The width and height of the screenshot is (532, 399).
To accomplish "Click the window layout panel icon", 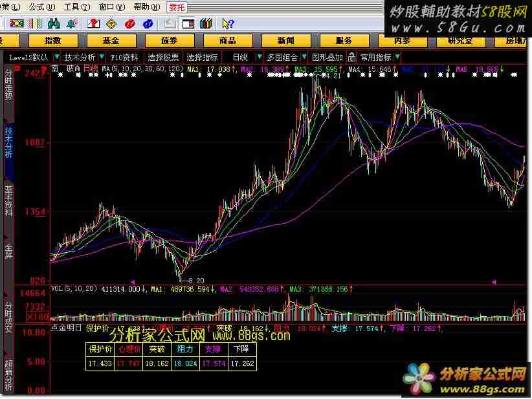I will click(188, 24).
